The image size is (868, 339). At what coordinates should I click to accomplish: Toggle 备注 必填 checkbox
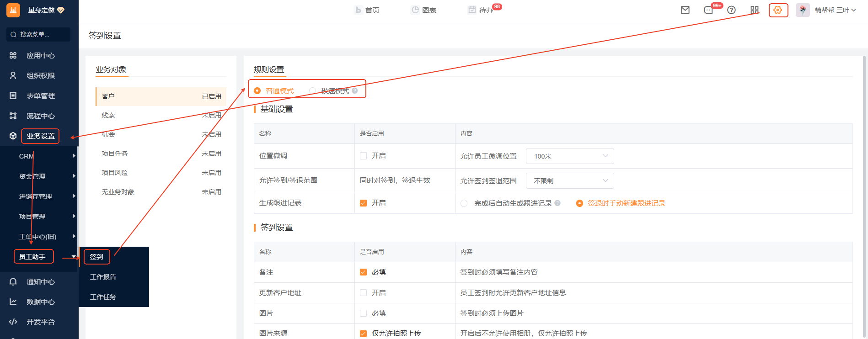(364, 272)
